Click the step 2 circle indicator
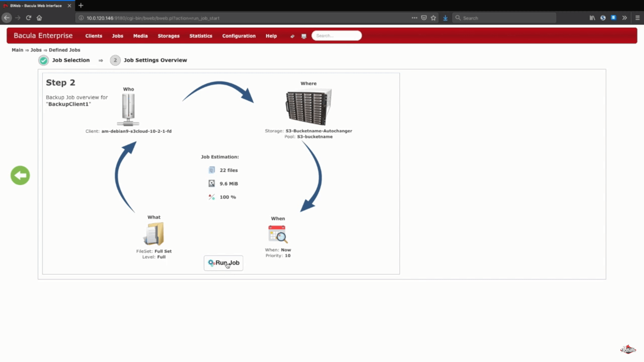The width and height of the screenshot is (644, 362). [115, 60]
